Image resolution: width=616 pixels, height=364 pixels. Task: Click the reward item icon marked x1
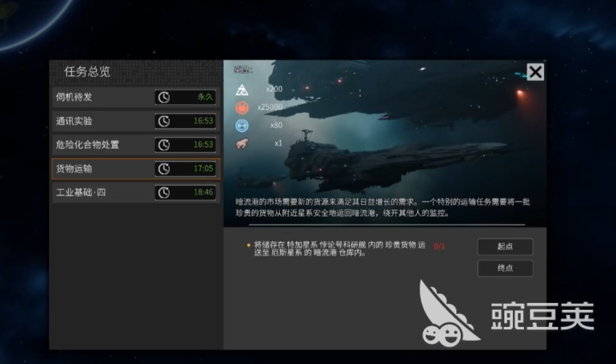(x=242, y=144)
